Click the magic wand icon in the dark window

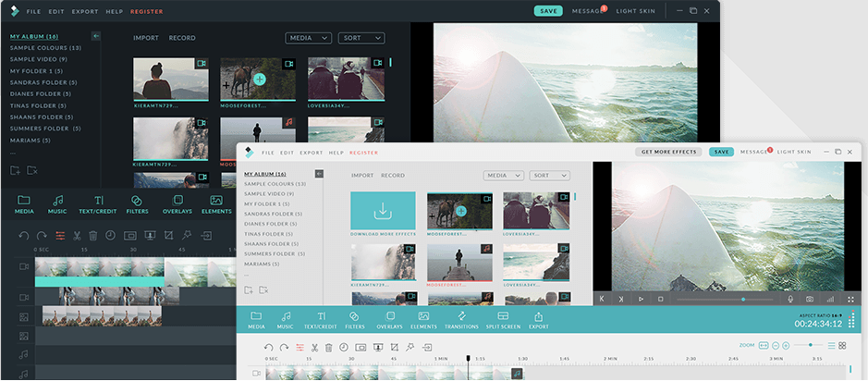(187, 236)
